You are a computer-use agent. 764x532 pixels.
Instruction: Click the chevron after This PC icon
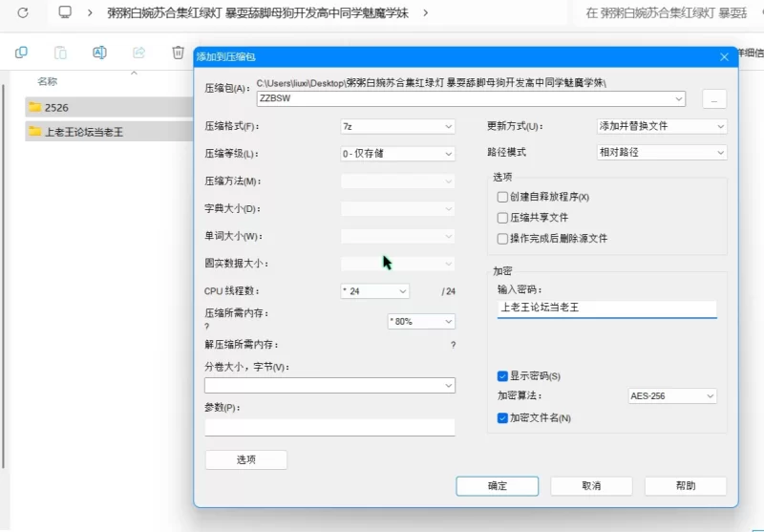pyautogui.click(x=90, y=12)
